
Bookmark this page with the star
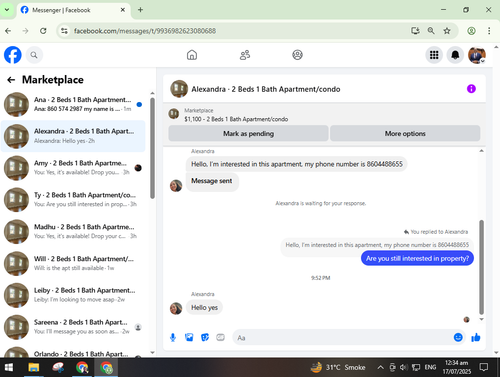coord(447,31)
